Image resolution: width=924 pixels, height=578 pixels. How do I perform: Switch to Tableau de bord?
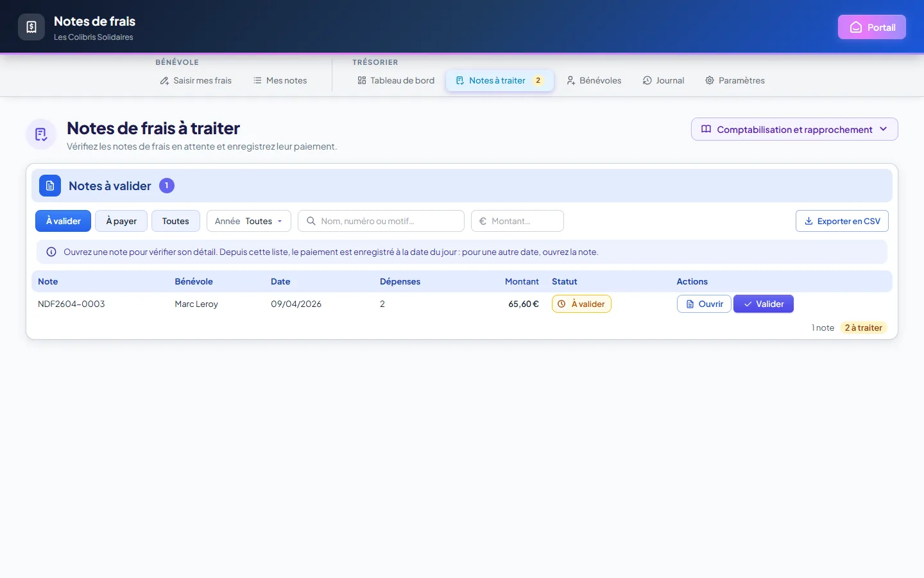pos(396,80)
